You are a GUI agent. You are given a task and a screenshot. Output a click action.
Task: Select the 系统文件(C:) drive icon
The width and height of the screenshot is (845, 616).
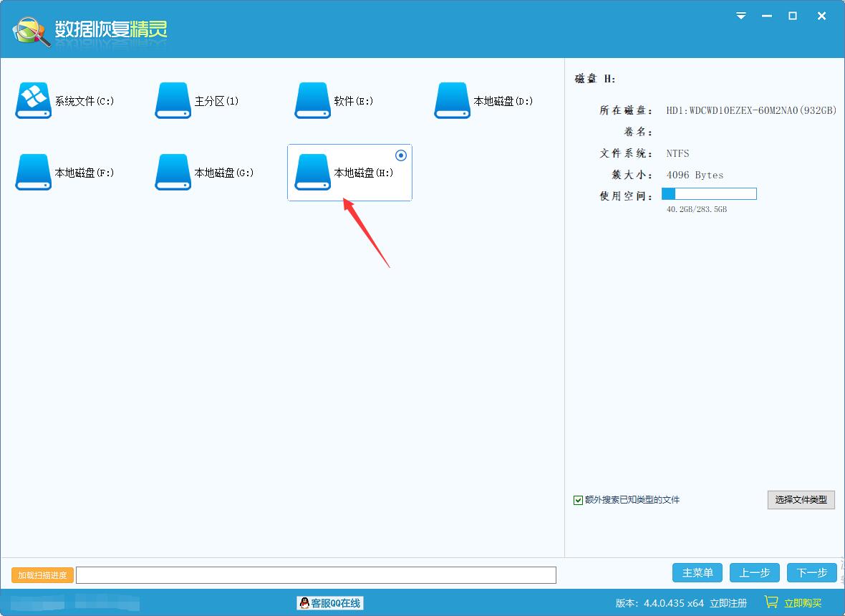[x=34, y=100]
